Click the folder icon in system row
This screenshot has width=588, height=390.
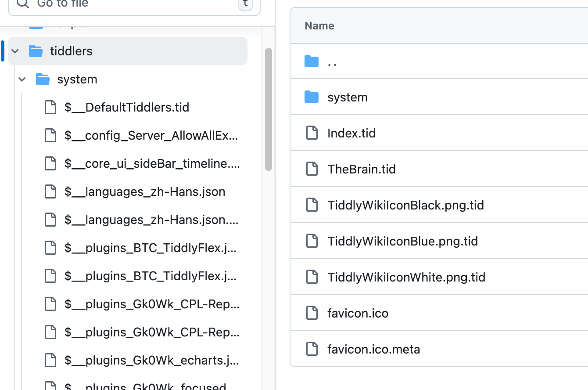point(312,97)
